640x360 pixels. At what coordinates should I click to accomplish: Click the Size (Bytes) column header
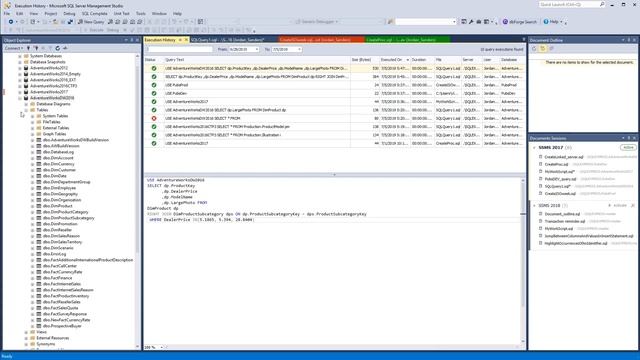[364, 60]
